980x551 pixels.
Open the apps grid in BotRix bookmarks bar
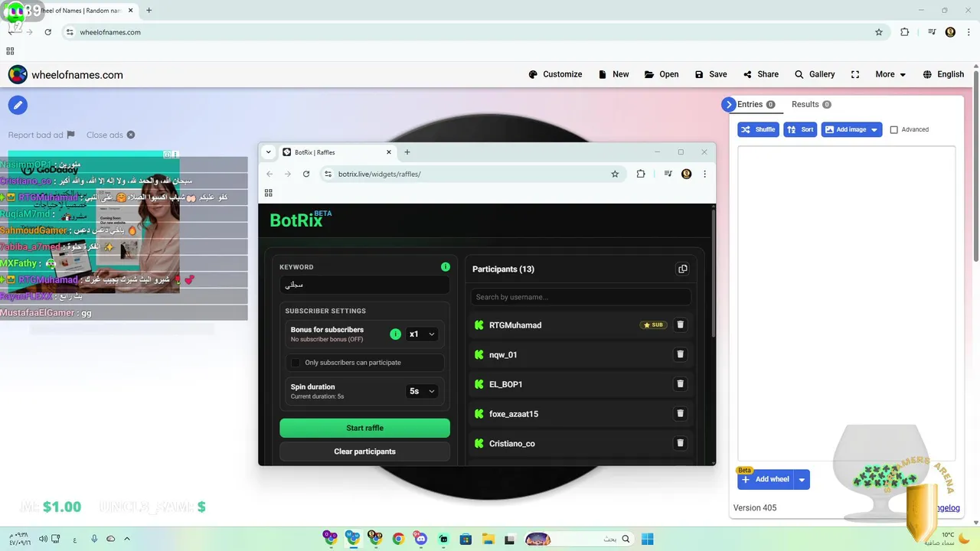(269, 193)
